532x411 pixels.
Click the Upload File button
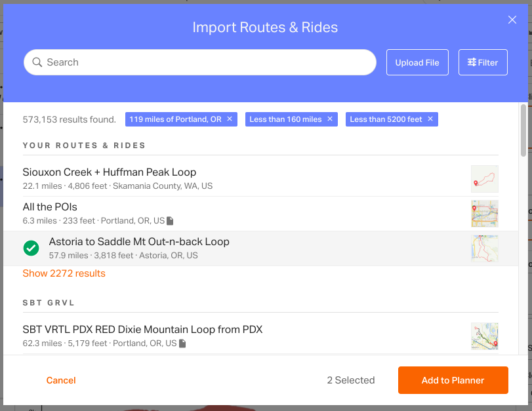[417, 62]
